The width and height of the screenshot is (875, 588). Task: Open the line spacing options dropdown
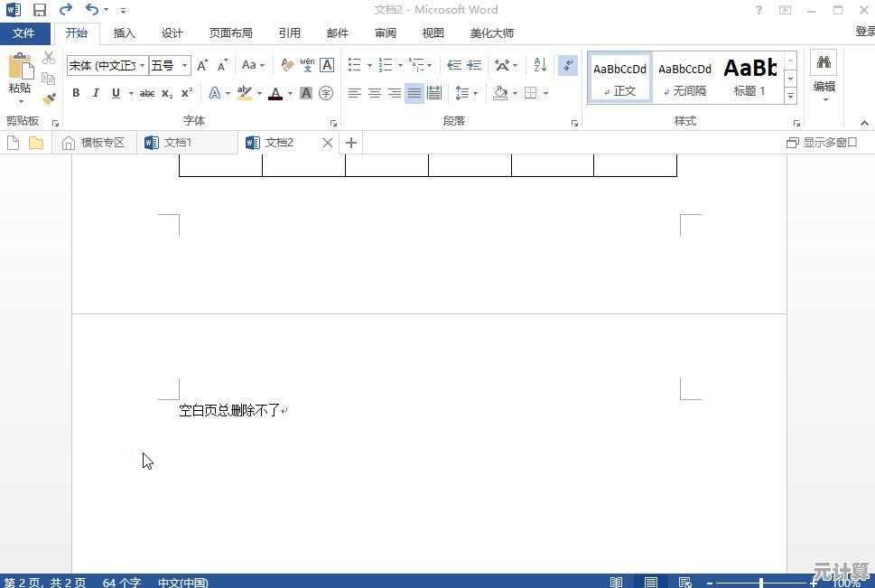point(467,93)
